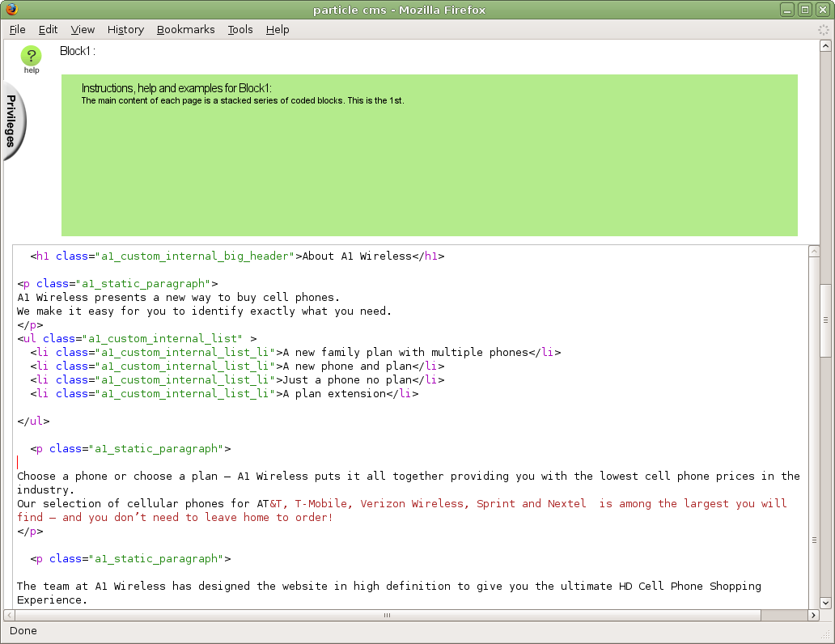Click the horizontal scrollbar left arrow
The height and width of the screenshot is (644, 835).
click(10, 616)
